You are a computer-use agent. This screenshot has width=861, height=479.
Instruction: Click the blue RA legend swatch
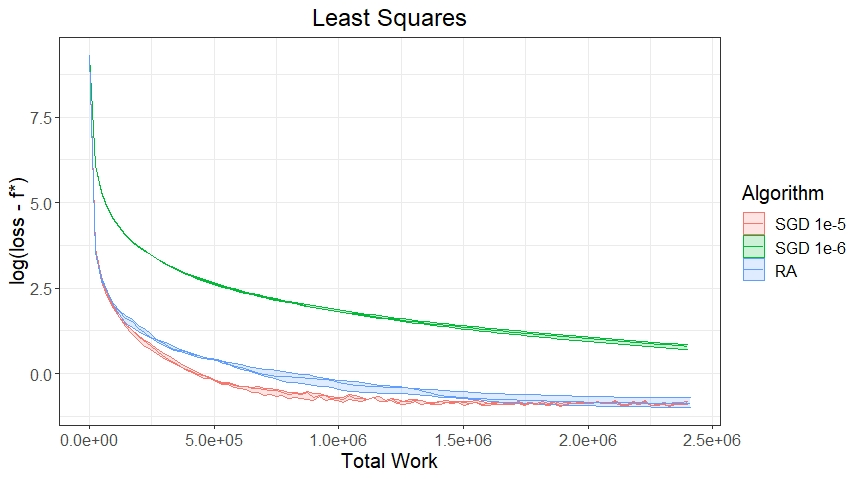[x=753, y=270]
